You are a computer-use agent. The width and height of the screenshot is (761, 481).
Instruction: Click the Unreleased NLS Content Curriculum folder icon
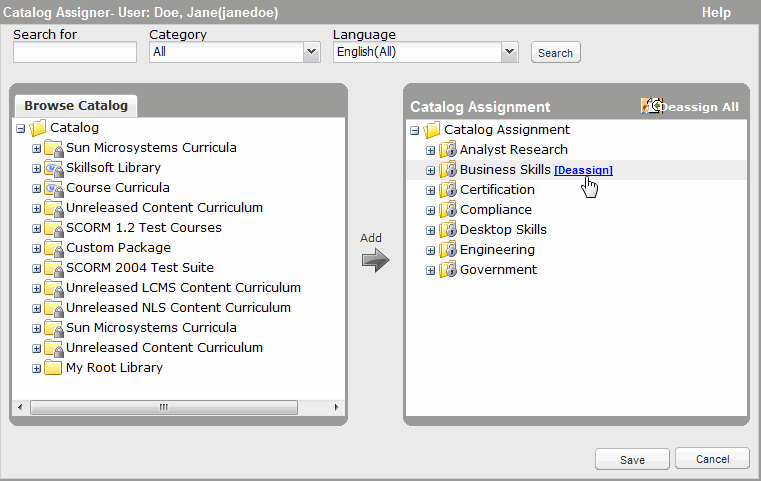tap(53, 308)
